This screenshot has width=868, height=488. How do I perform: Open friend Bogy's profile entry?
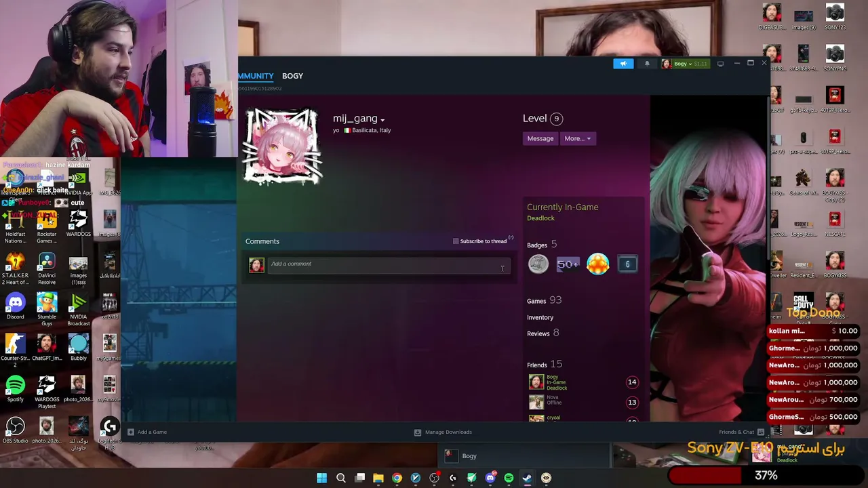[583, 382]
